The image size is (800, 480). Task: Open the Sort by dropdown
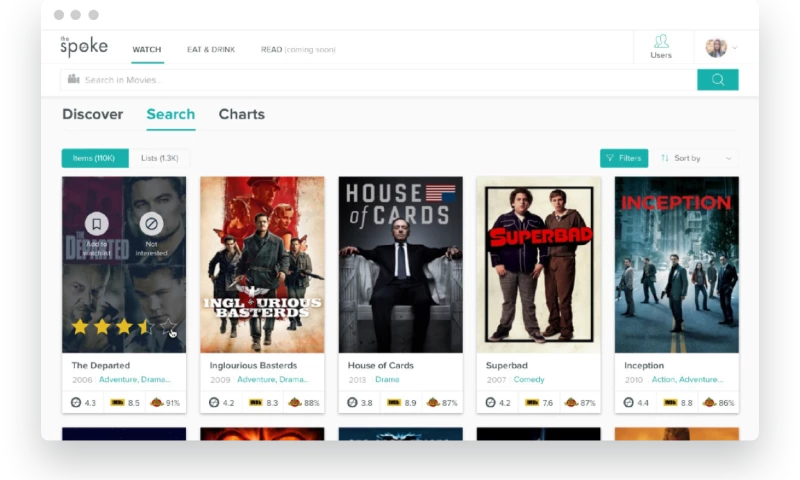point(697,158)
